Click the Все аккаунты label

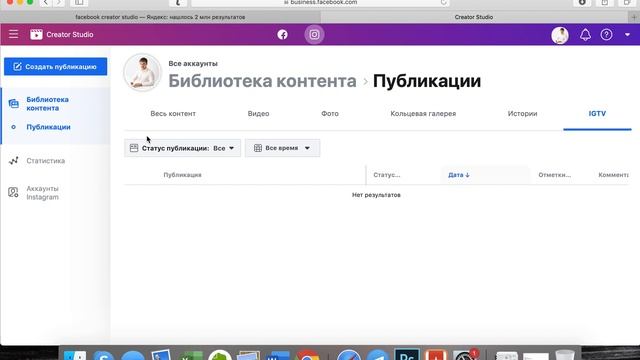click(193, 64)
